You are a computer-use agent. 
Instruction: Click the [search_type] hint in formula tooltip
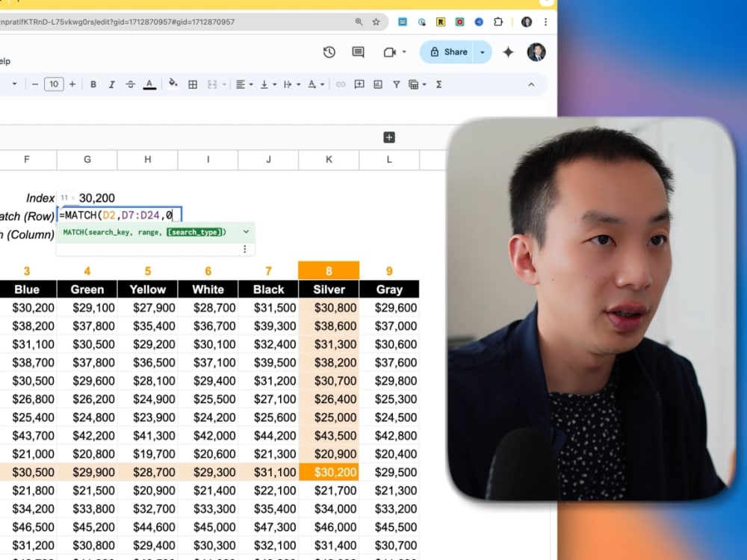(x=196, y=232)
